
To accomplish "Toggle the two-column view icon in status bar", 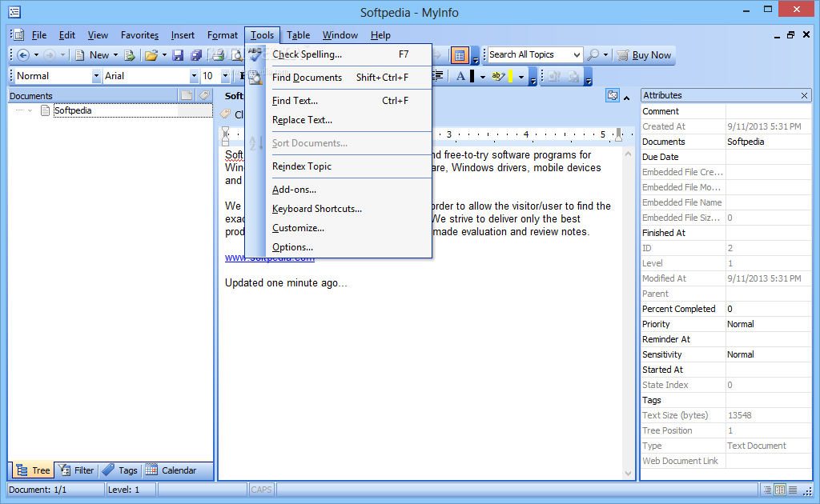I will point(780,490).
